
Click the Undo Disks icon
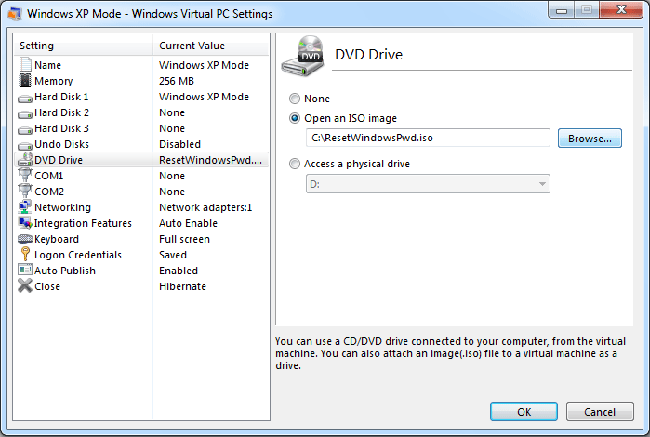coord(26,144)
